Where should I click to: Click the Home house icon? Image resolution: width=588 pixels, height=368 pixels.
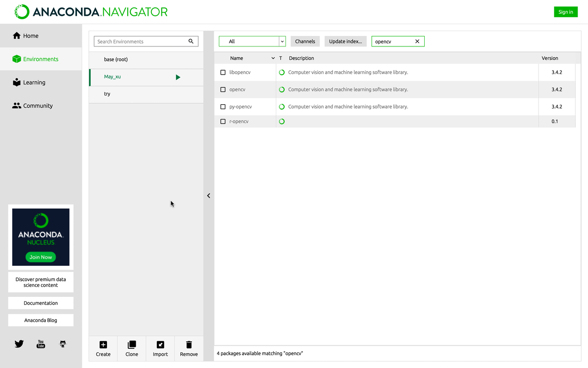point(16,36)
